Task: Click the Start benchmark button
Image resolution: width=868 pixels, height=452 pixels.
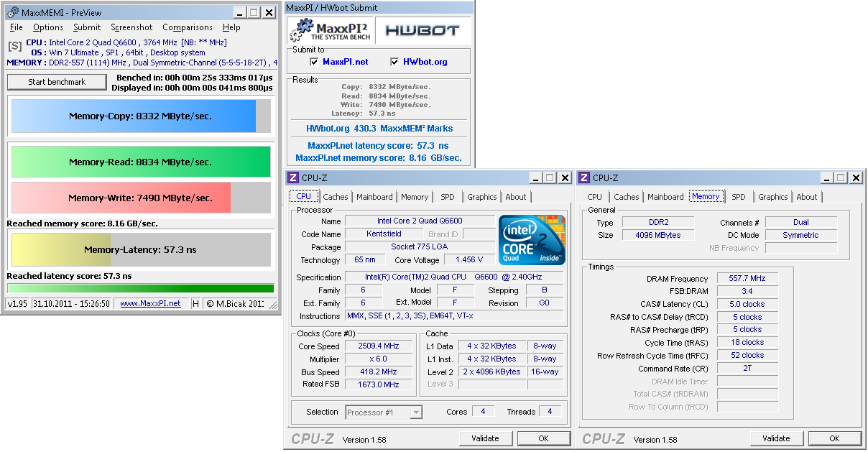Action: point(57,82)
